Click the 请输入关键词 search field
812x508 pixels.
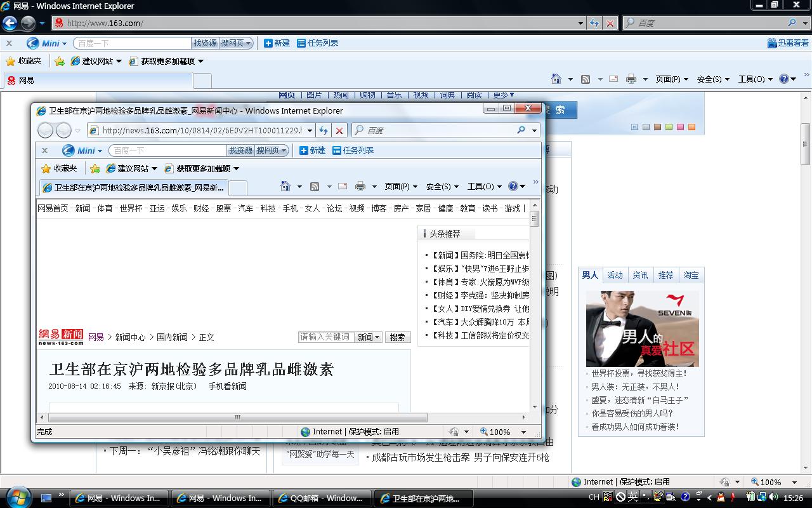click(x=326, y=337)
